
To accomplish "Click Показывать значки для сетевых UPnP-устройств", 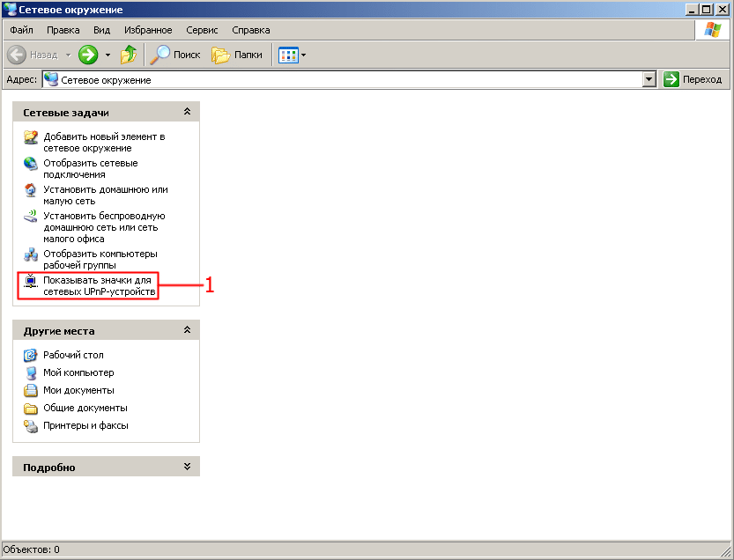I will point(100,286).
